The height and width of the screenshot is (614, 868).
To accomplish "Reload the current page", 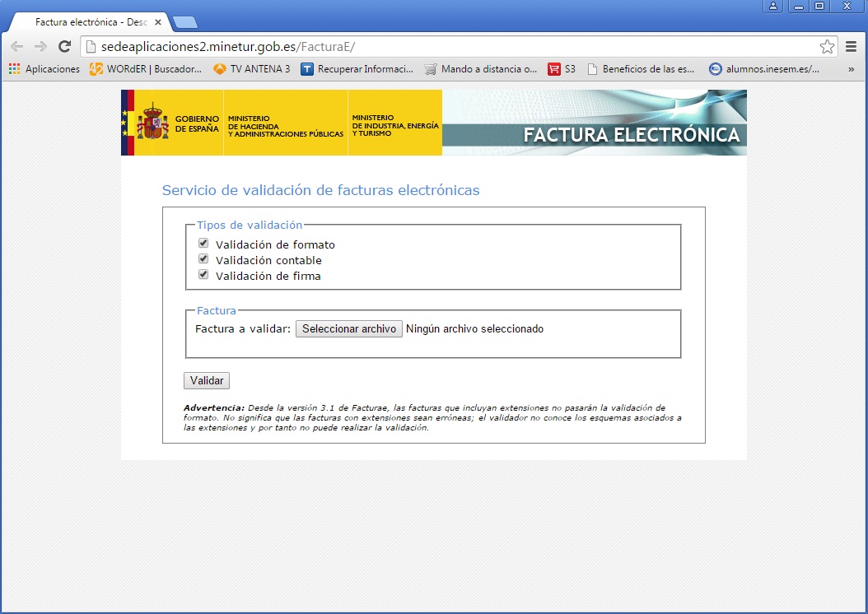I will point(63,46).
